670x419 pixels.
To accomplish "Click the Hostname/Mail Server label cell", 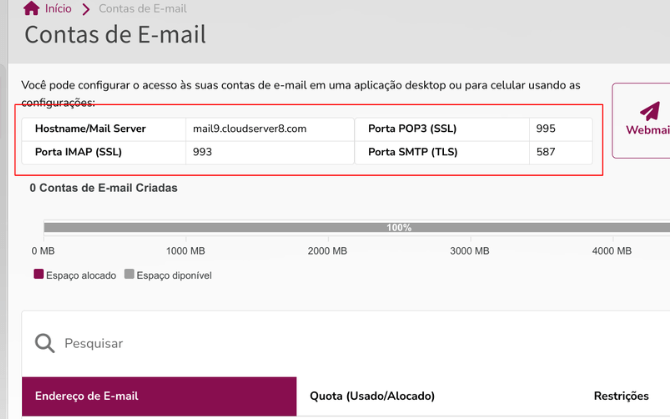I will tap(104, 129).
